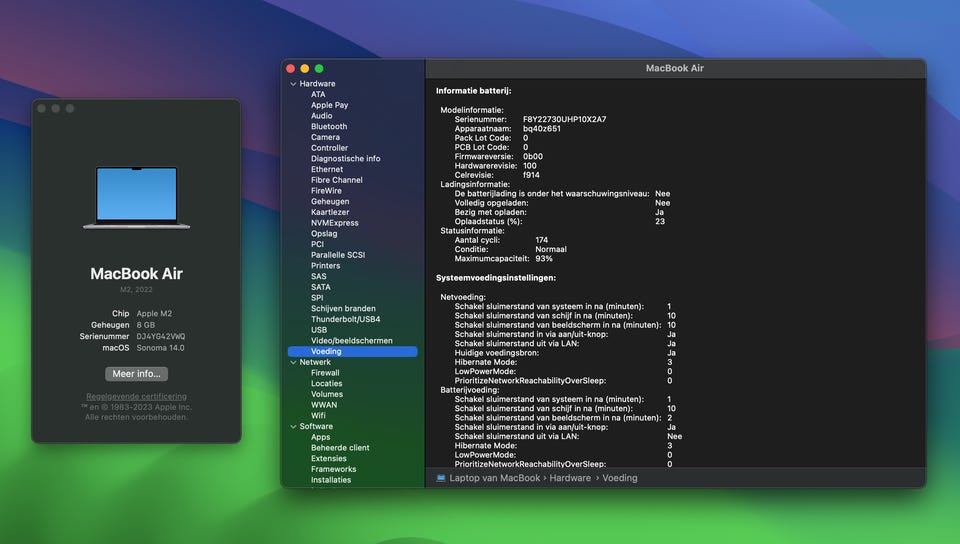960x544 pixels.
Task: Select the highlighted Voeding entry
Action: (353, 351)
